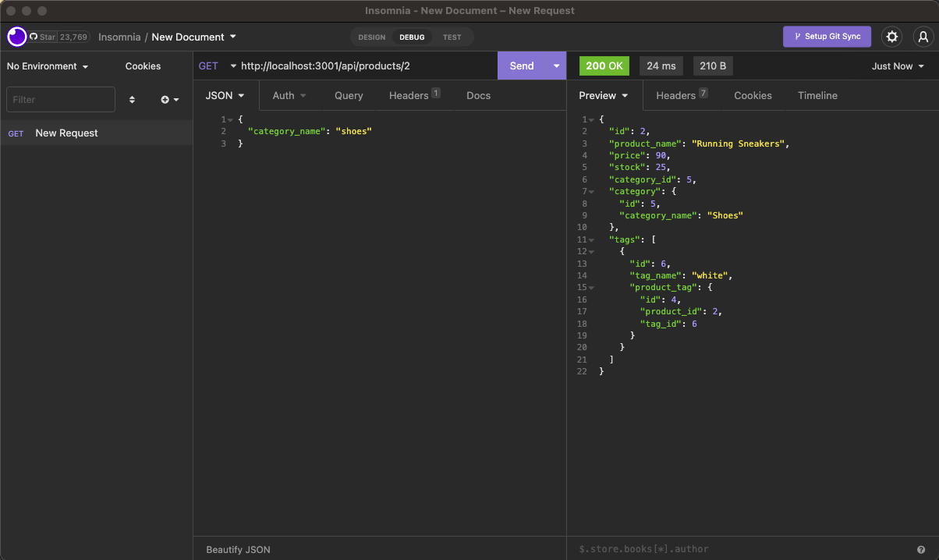The width and height of the screenshot is (939, 560).
Task: Open the GET method dropdown
Action: (x=216, y=66)
